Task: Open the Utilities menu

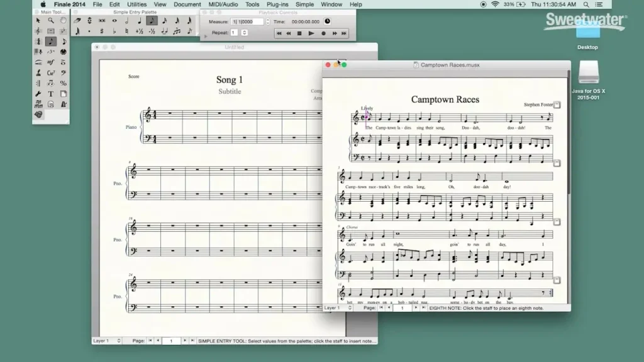Action: [136, 4]
